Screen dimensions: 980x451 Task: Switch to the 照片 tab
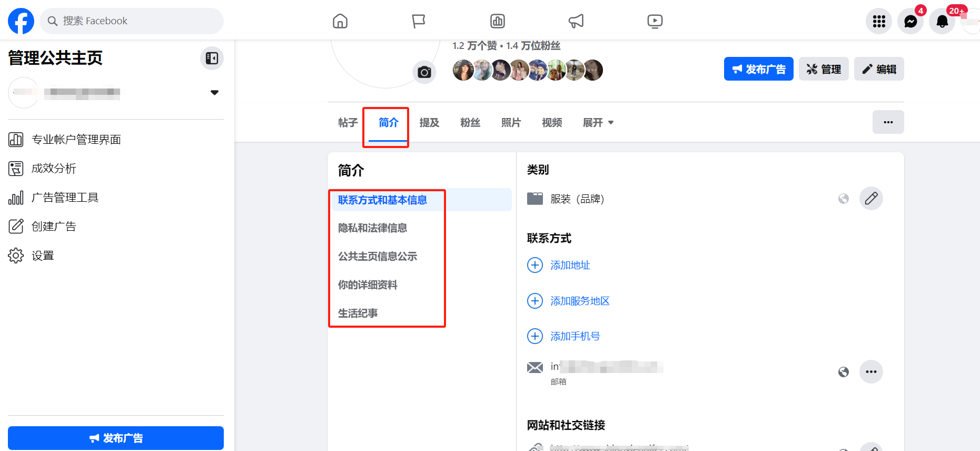[511, 123]
